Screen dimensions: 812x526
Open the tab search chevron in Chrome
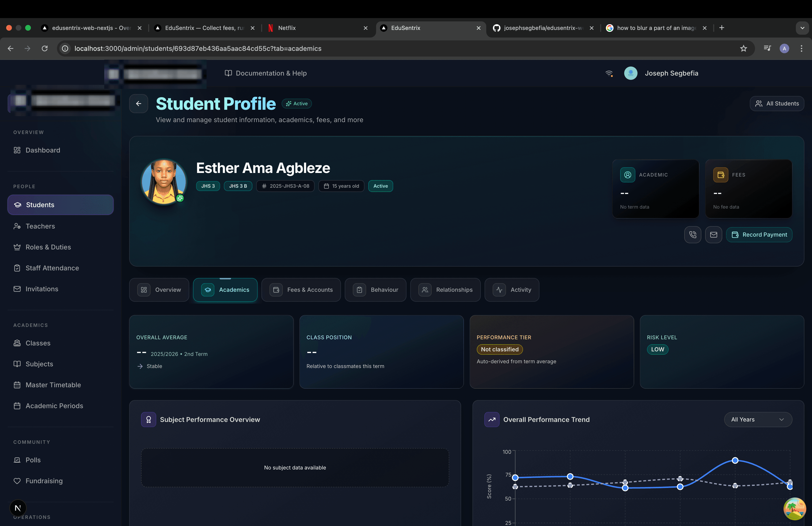[802, 28]
